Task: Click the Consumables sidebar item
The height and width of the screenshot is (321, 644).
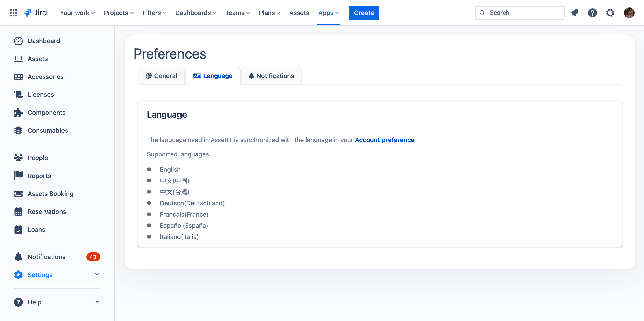Action: pyautogui.click(x=48, y=130)
